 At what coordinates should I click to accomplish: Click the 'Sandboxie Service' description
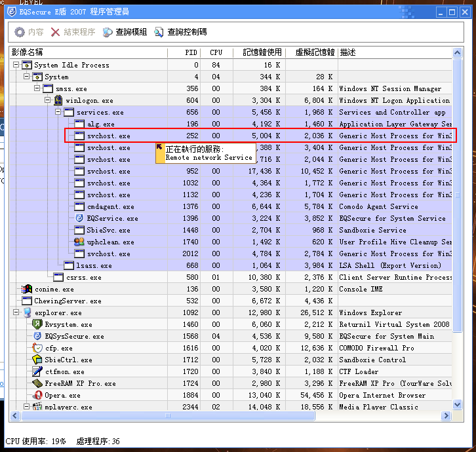tap(372, 230)
